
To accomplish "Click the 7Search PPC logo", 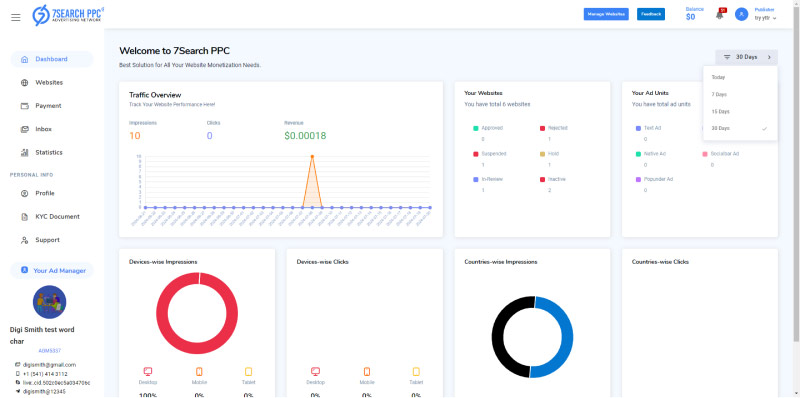I will tap(68, 15).
